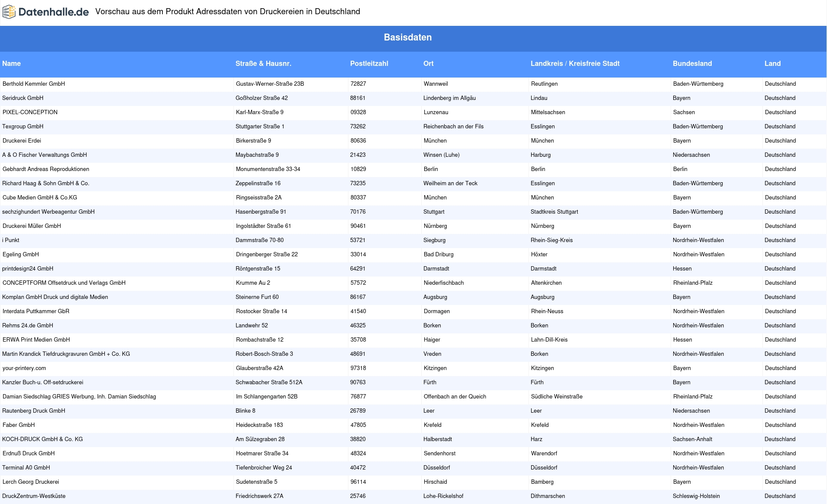Select the PIXEL-CONCEPTION name cell
The image size is (827, 504).
click(x=30, y=112)
